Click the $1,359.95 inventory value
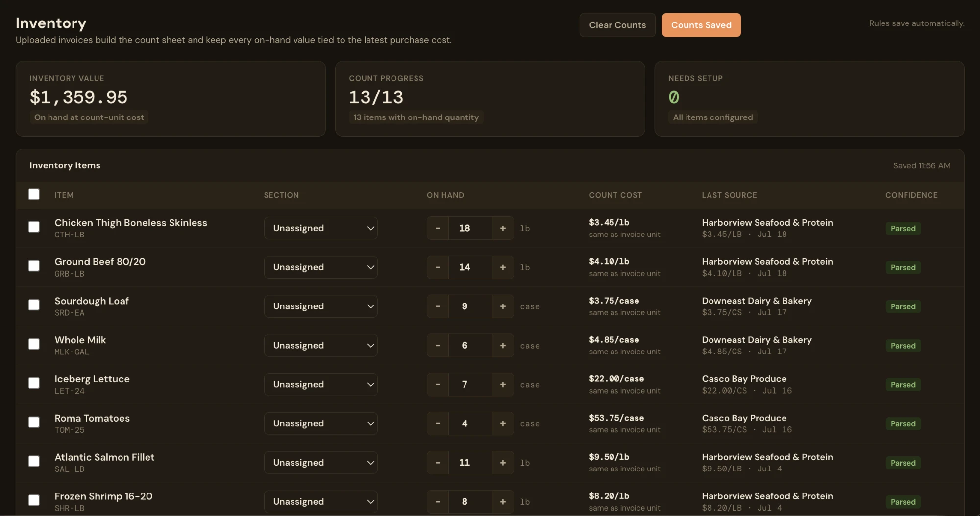980x516 pixels. click(78, 97)
